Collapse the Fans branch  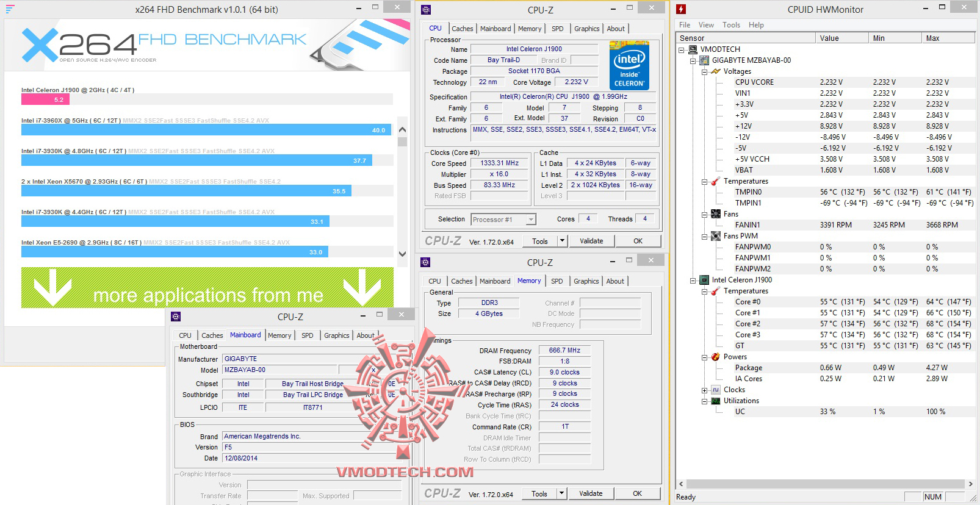pos(704,215)
